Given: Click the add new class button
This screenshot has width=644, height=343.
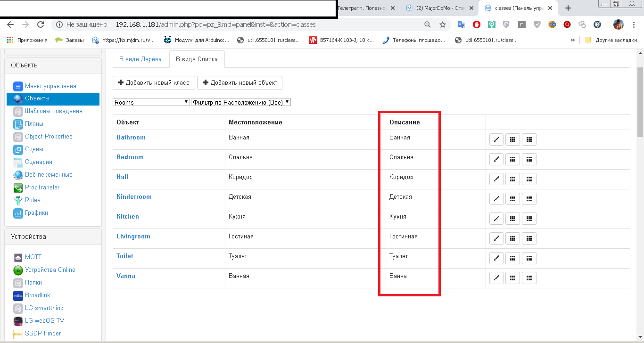Looking at the screenshot, I should (x=154, y=83).
